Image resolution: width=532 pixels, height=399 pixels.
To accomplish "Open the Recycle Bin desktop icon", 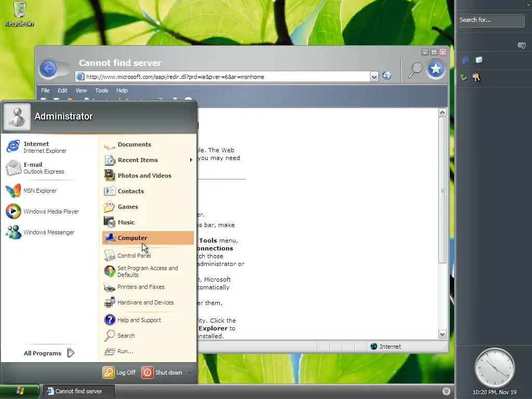I will (x=19, y=14).
